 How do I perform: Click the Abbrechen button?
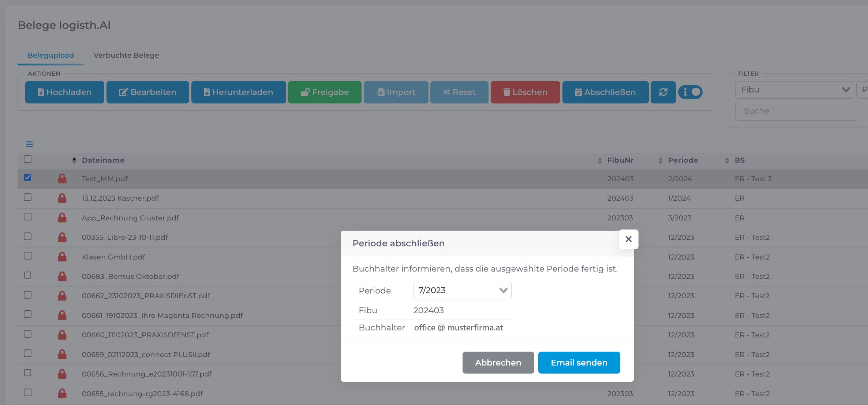coord(498,363)
